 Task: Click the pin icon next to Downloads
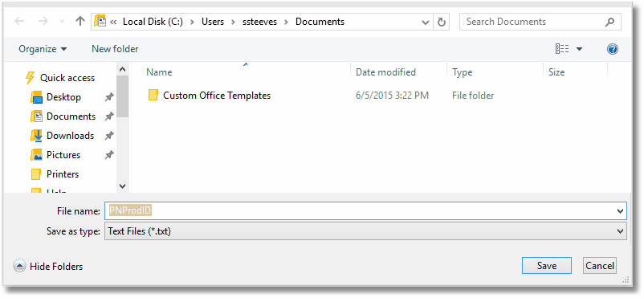(109, 136)
